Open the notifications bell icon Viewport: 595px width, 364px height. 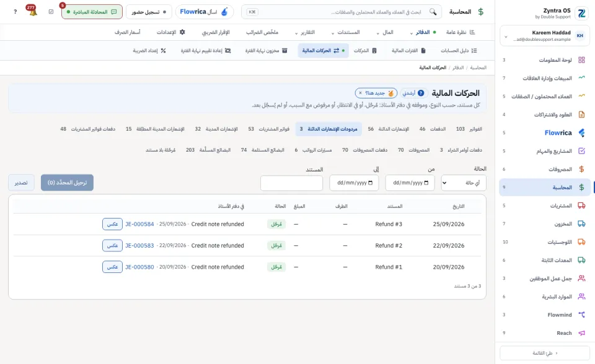32,11
